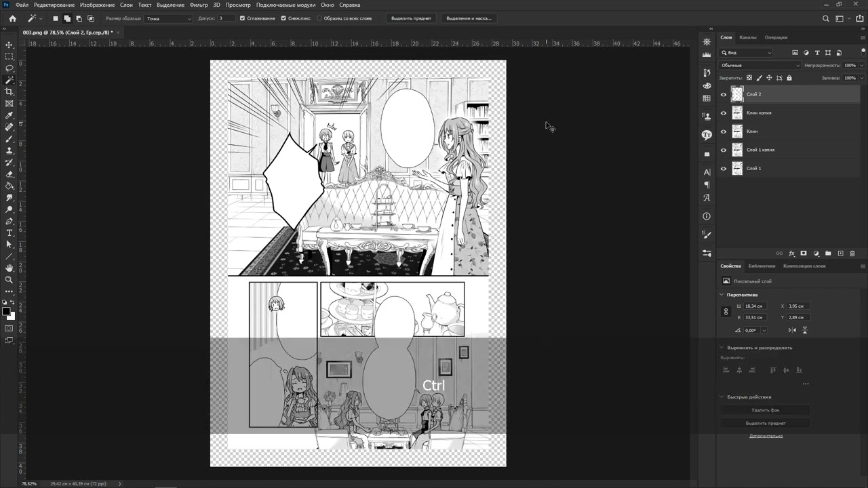This screenshot has height=488, width=868.
Task: Open the Изображение menu
Action: [97, 5]
